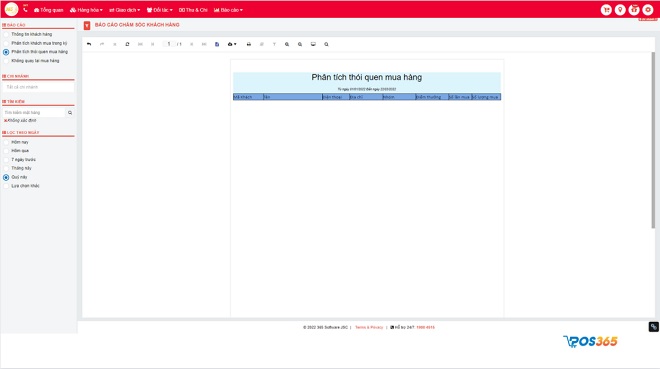Toggle the parameters filter icon in report toolbar
The image size is (660, 369).
tap(274, 44)
